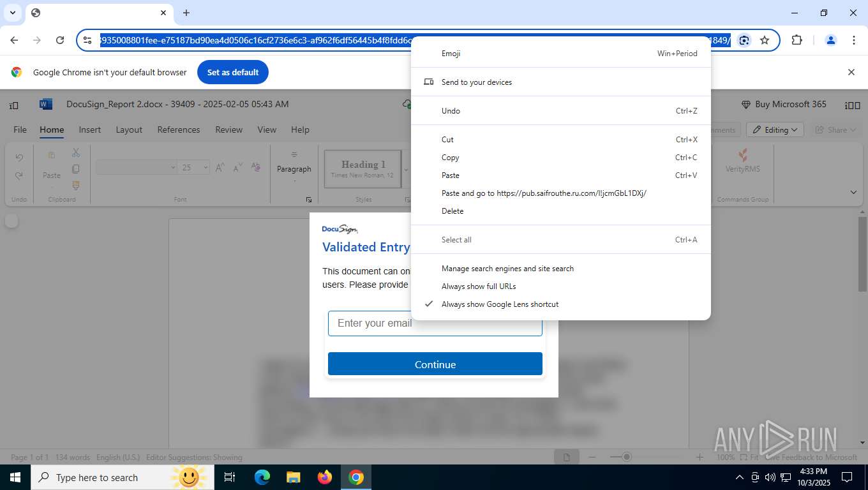Choose Delete from the context menu
The image size is (868, 490).
point(561,211)
